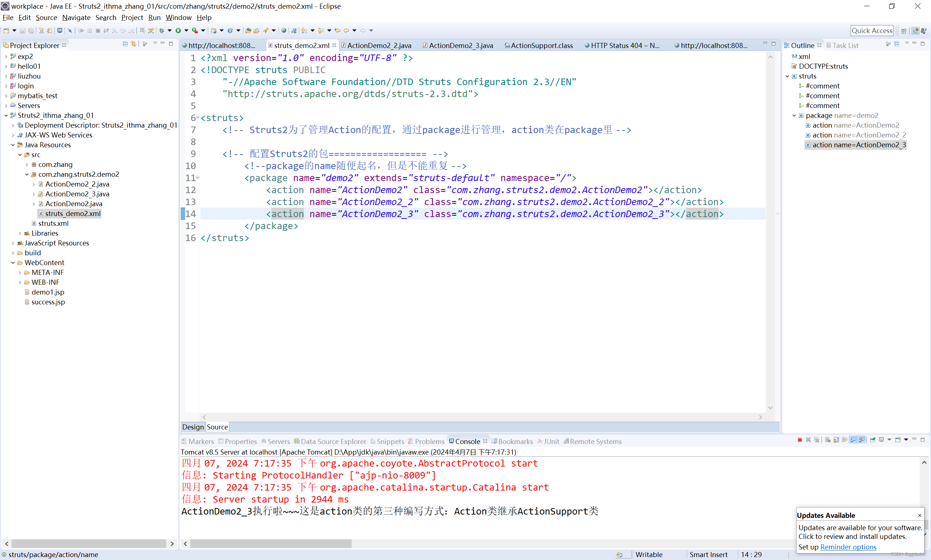
Task: Click the Open Console icon
Action: point(898,440)
